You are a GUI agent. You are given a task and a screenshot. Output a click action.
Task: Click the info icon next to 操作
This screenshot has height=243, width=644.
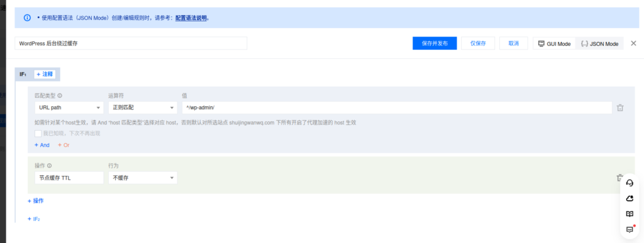click(x=49, y=166)
